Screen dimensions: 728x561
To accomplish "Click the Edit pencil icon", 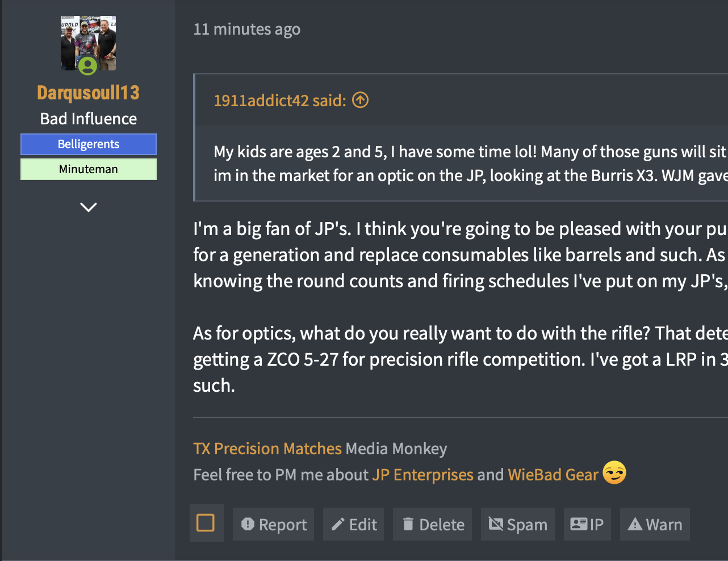I will 338,524.
